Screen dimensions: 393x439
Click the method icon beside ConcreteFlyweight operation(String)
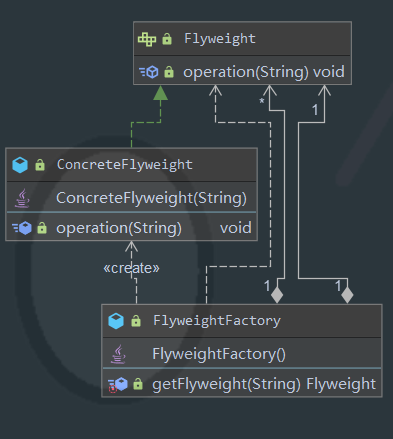tap(22, 228)
